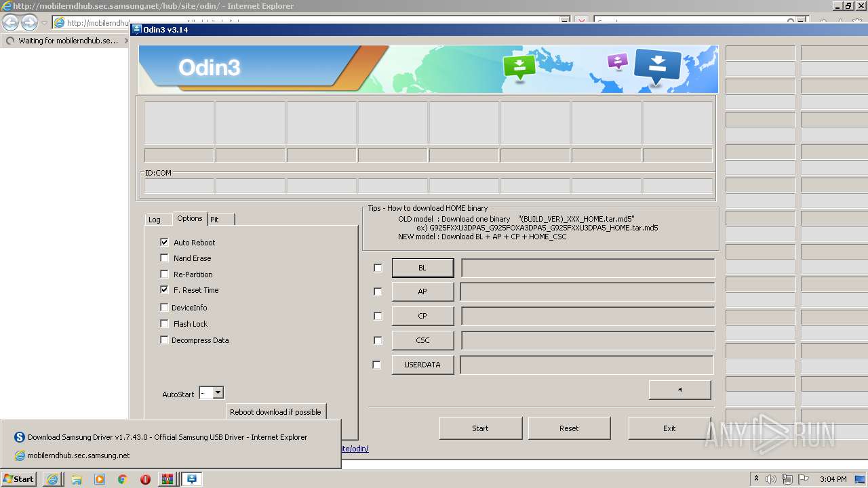This screenshot has width=868, height=488.
Task: Select the 'Waiting for mobilerndhub.se...' browser tab
Action: 64,41
